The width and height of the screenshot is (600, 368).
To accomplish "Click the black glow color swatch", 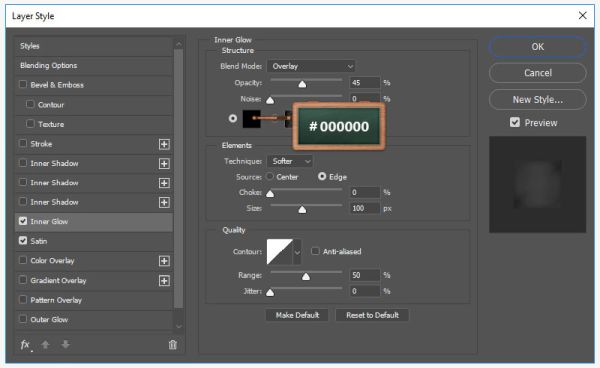I will pos(251,119).
